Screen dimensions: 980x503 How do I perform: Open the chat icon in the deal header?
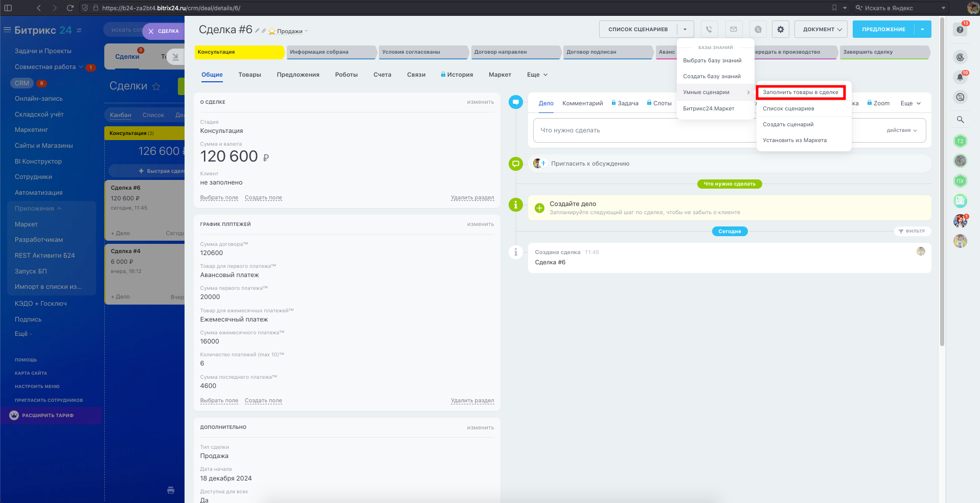coord(758,29)
